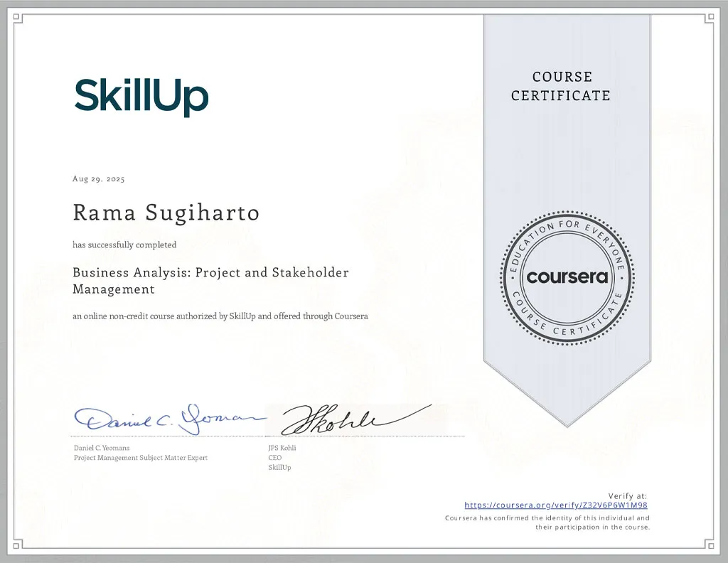
Task: Click the circular Coursera certificate seal
Action: pyautogui.click(x=567, y=277)
